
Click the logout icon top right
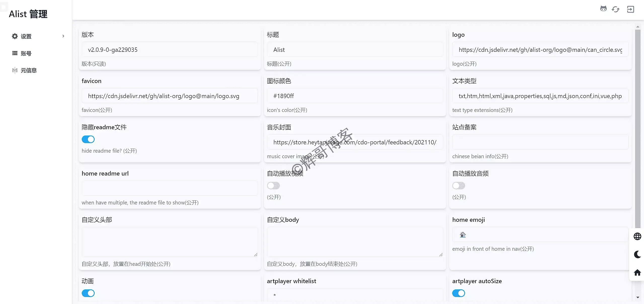pyautogui.click(x=630, y=9)
